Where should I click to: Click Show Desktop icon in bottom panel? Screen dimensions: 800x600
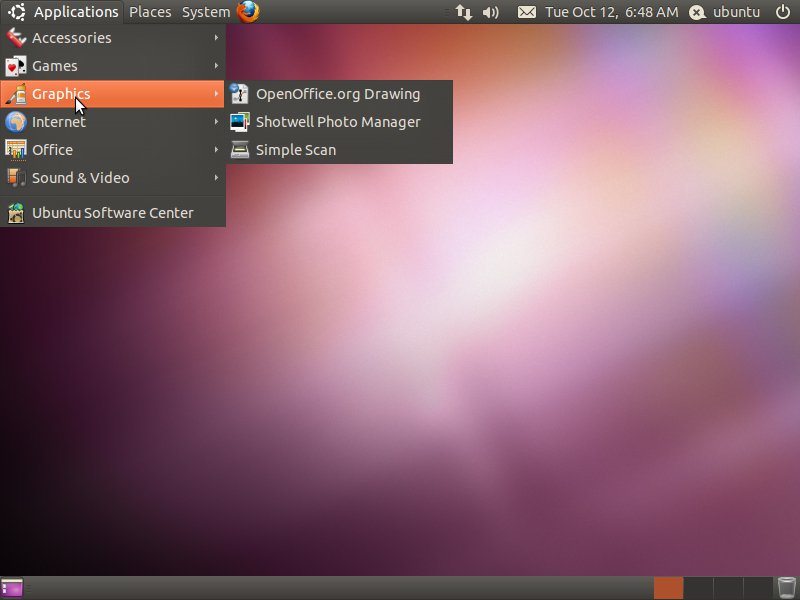(12, 588)
